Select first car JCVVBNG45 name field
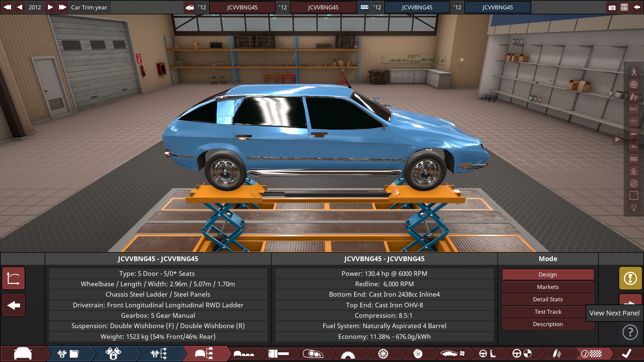This screenshot has height=362, width=644. (242, 7)
